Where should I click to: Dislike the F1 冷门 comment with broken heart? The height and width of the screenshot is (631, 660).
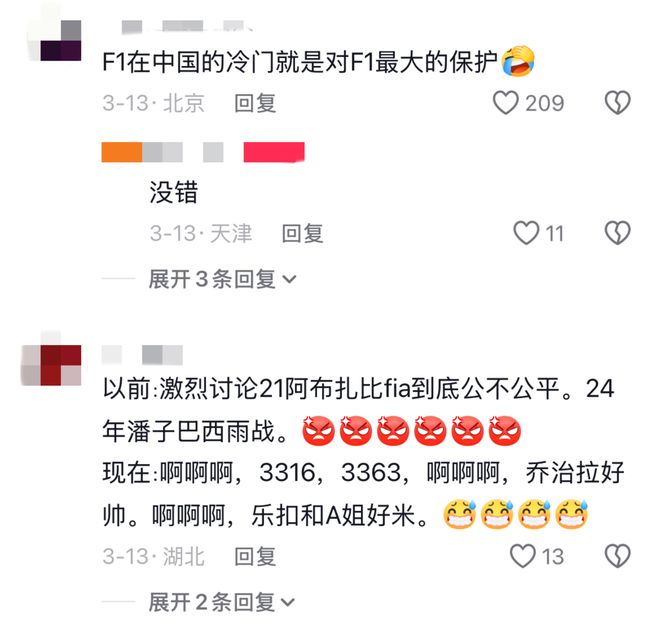tap(617, 103)
